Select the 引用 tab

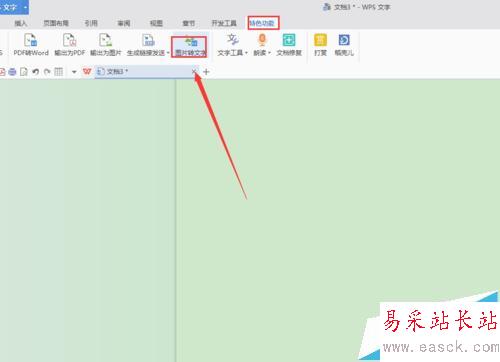[91, 23]
